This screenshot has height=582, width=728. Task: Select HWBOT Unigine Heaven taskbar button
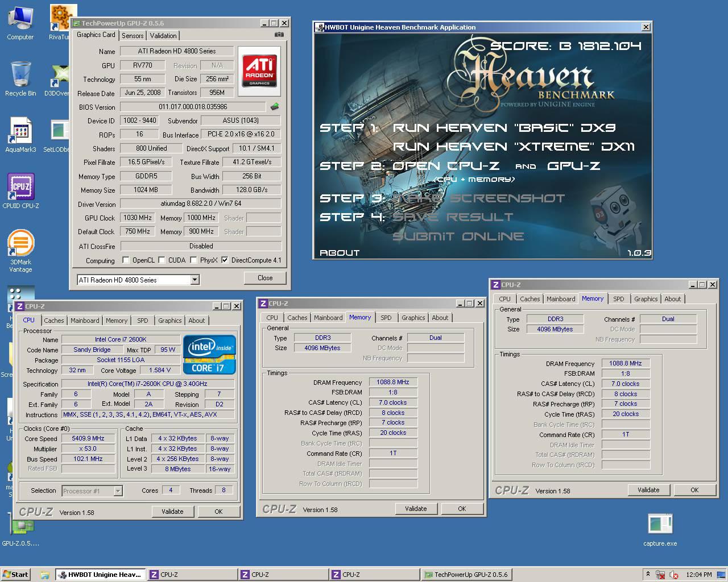(x=100, y=575)
